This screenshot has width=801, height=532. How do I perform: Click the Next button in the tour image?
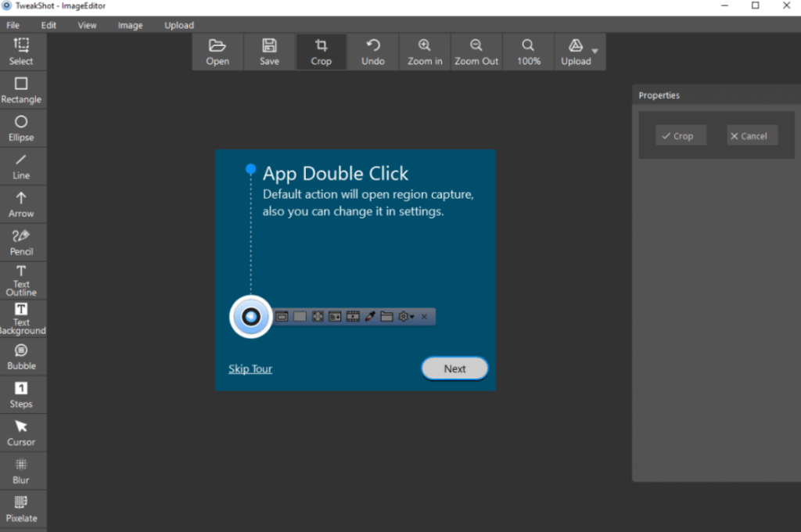(x=454, y=368)
